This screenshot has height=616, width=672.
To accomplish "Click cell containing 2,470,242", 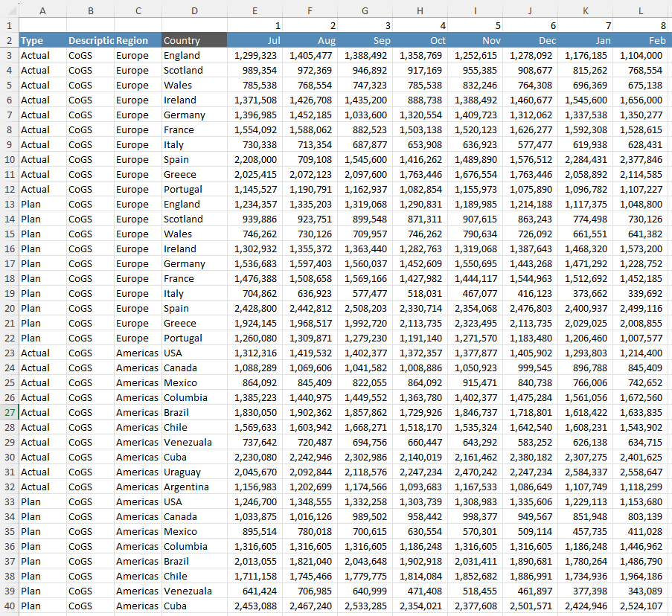I will (x=475, y=472).
